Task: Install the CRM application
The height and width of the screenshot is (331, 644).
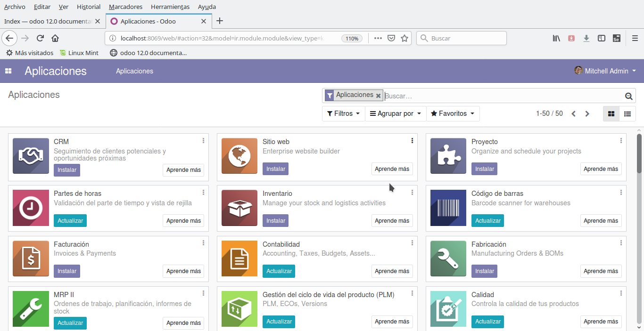Action: pos(66,170)
